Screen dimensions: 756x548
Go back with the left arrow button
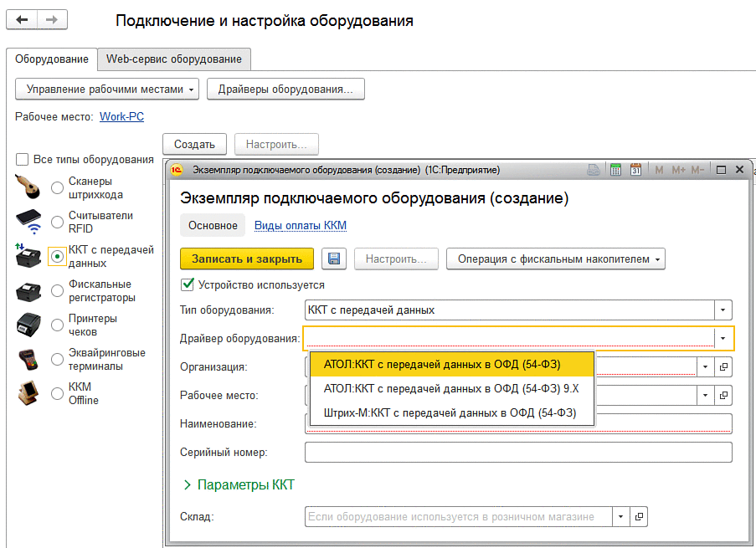click(22, 20)
